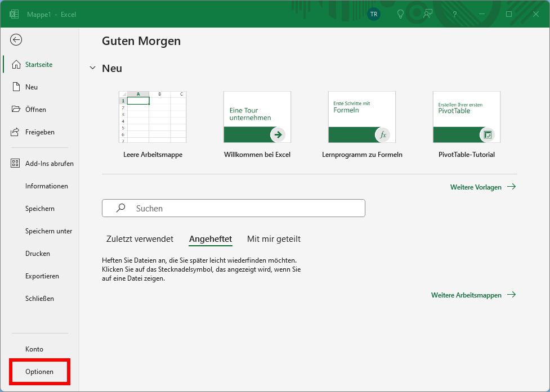Create a Leere Arbeitsmappe from its thumbnail
550x392 pixels.
click(x=152, y=117)
